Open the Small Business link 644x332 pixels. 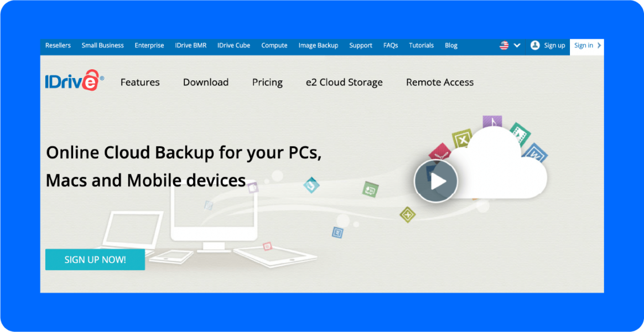[102, 45]
